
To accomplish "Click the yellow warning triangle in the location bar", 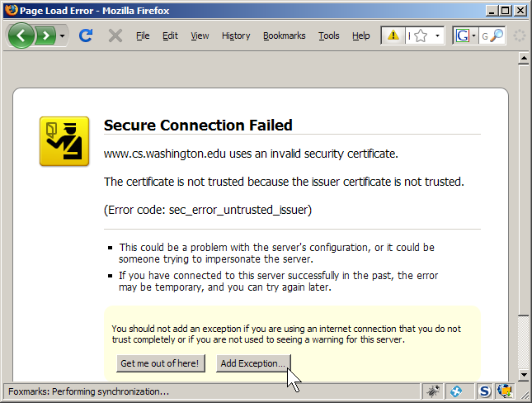I will pos(393,36).
